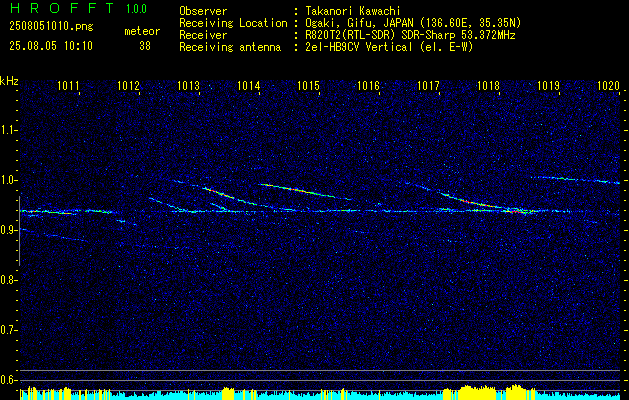This screenshot has height=400, width=629.
Task: Click time axis marker 1013
Action: click(189, 85)
